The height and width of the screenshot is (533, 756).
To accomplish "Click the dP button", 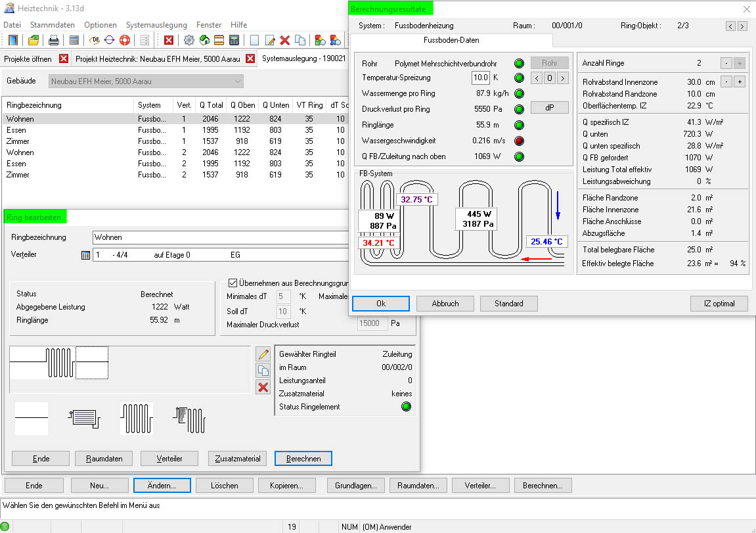I will [x=550, y=108].
